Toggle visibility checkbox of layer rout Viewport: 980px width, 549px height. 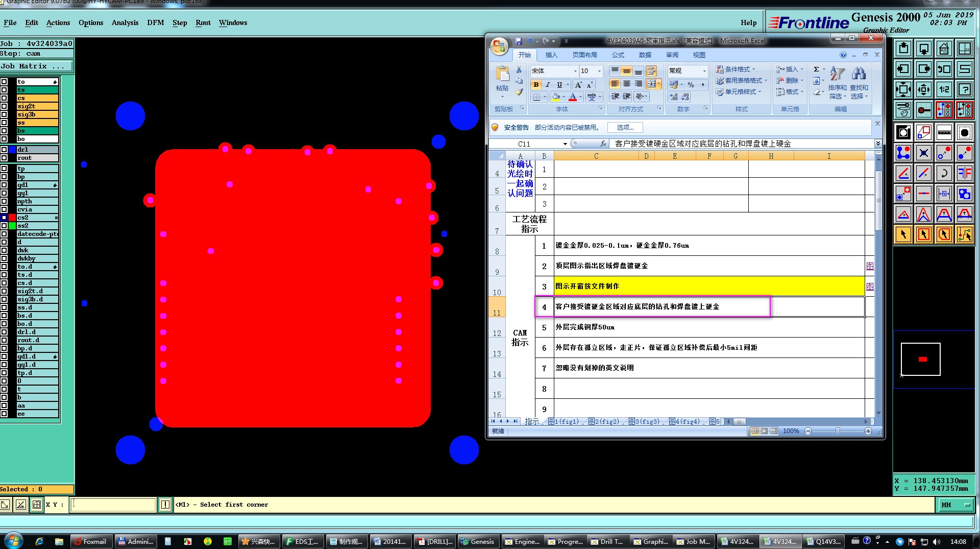[x=4, y=158]
